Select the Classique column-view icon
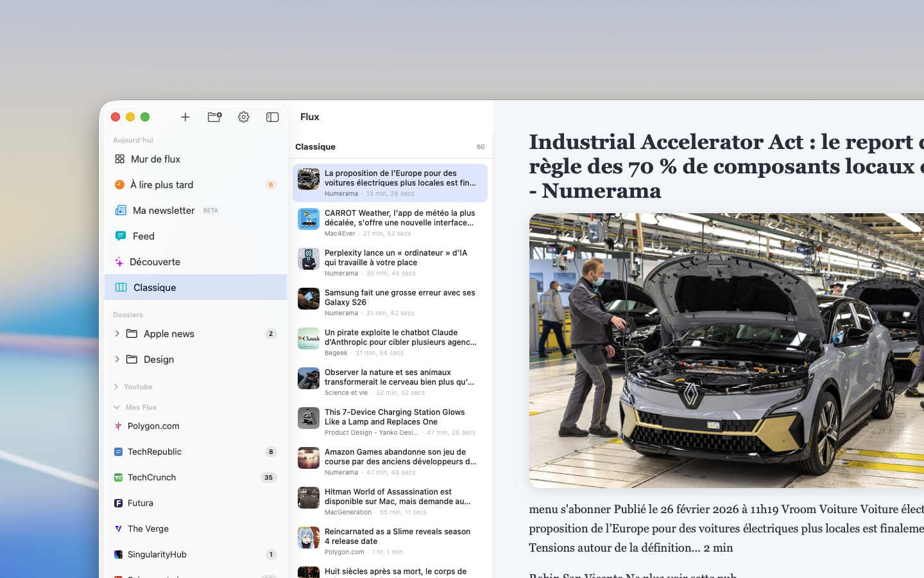The height and width of the screenshot is (578, 924). pos(121,287)
